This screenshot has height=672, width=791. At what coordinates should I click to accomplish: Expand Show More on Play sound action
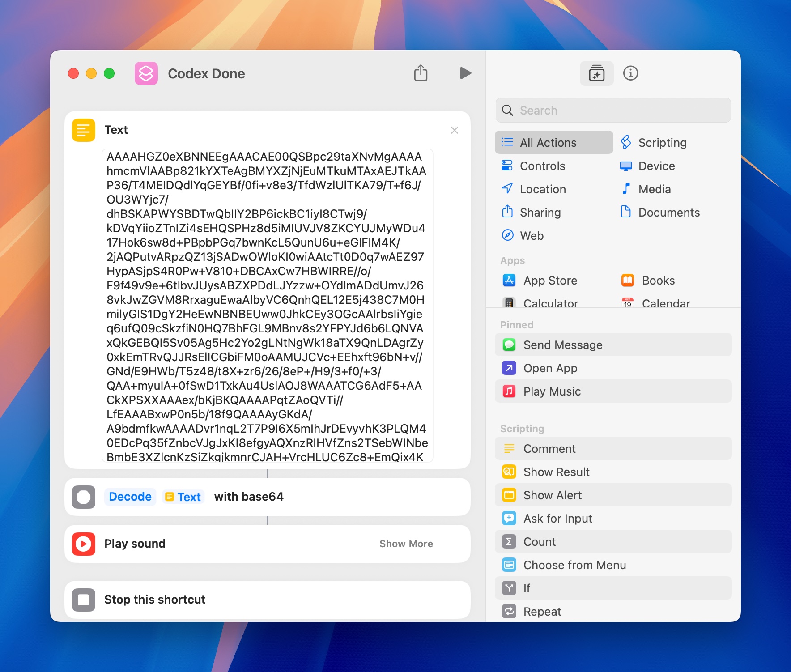(x=406, y=544)
